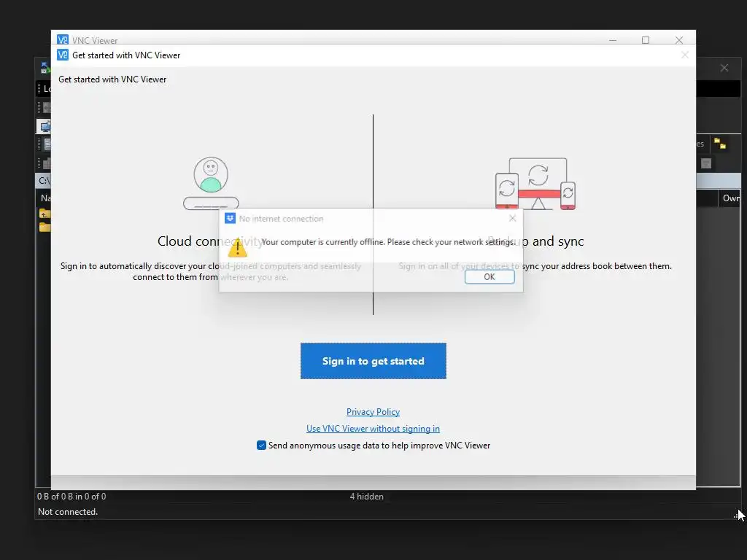Click the resize grip at window corner
The height and width of the screenshot is (560, 747).
737,516
